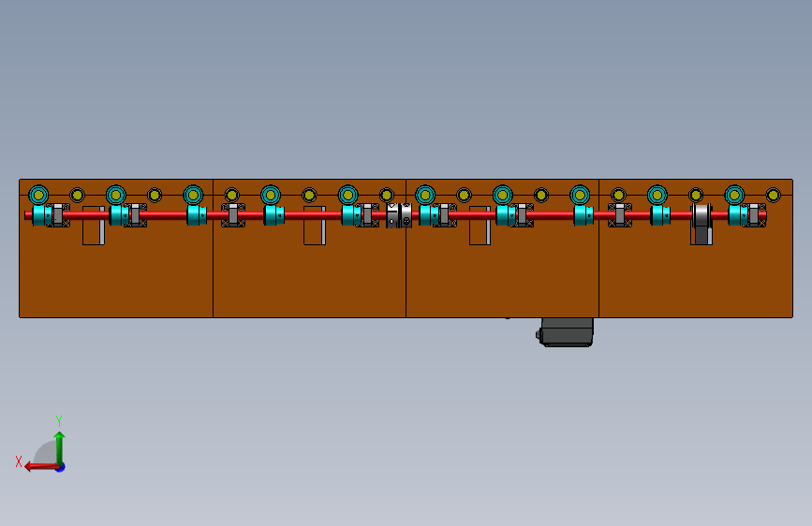Click the leftmost brown base plate
This screenshot has width=812, height=526.
click(x=116, y=249)
